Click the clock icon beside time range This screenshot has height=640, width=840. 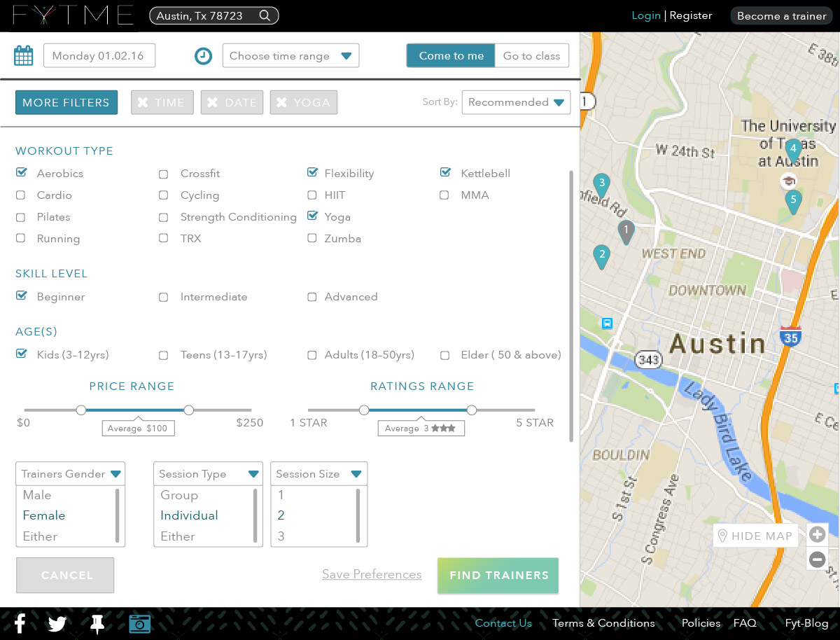click(x=203, y=56)
